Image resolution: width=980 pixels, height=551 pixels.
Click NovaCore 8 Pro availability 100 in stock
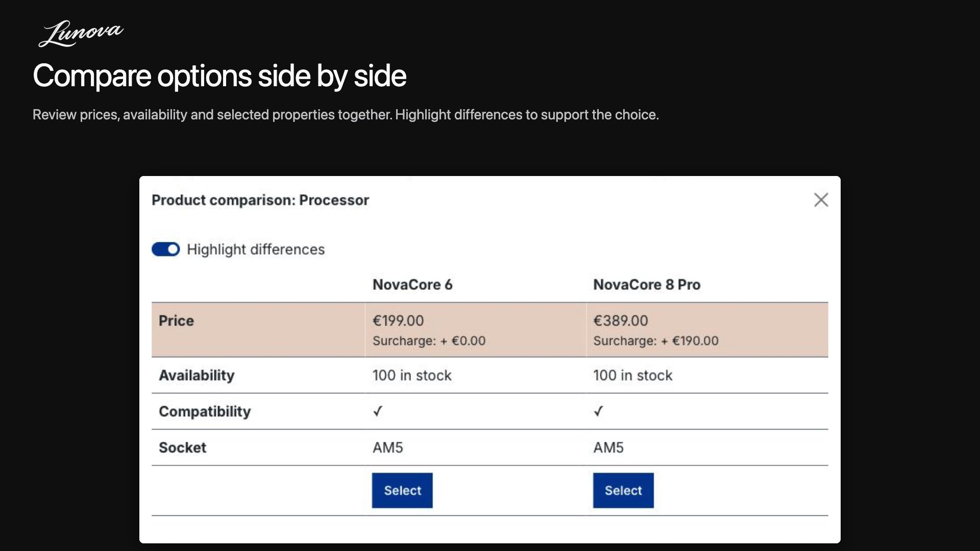633,375
